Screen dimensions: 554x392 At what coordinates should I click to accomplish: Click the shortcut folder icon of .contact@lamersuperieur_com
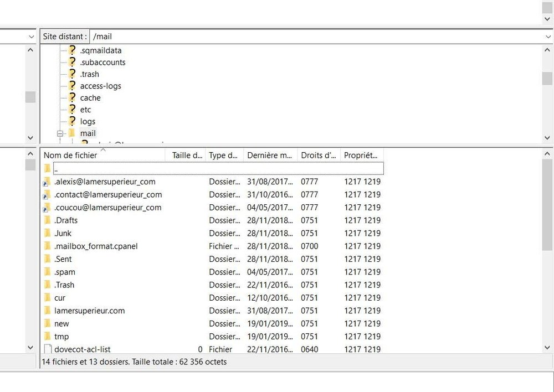(x=47, y=194)
